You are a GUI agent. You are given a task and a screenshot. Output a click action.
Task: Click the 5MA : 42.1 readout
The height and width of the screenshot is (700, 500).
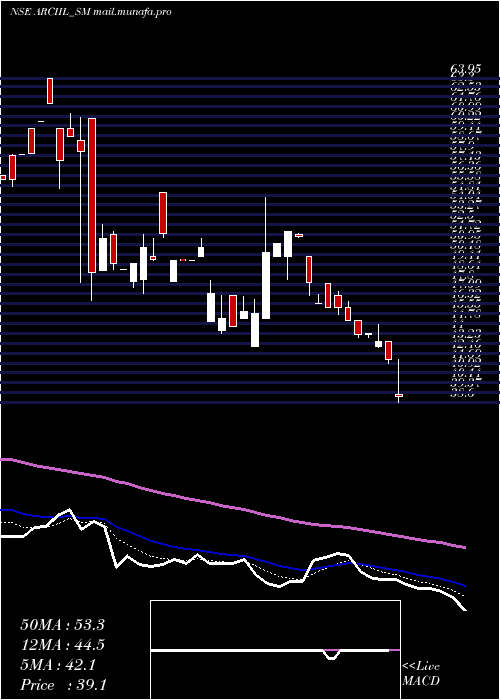pos(58,665)
